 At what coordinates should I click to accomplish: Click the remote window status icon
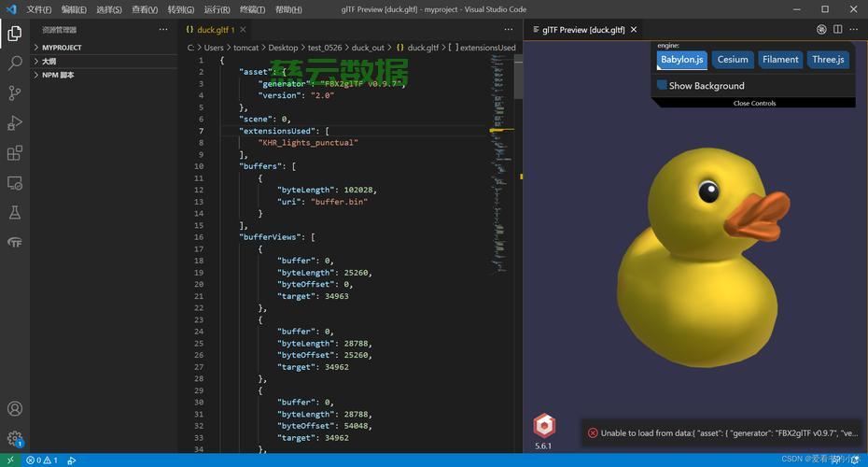coord(10,460)
